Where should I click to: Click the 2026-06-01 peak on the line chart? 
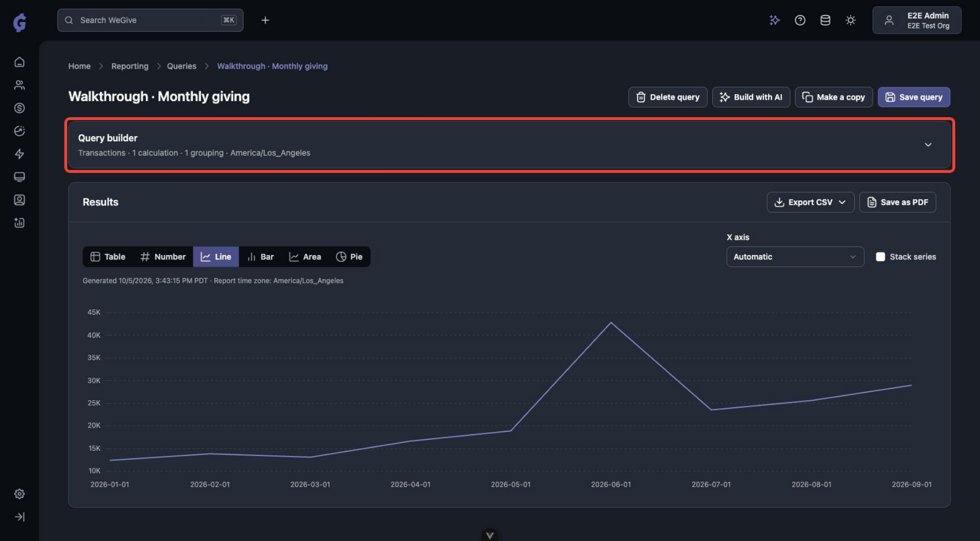pyautogui.click(x=611, y=323)
